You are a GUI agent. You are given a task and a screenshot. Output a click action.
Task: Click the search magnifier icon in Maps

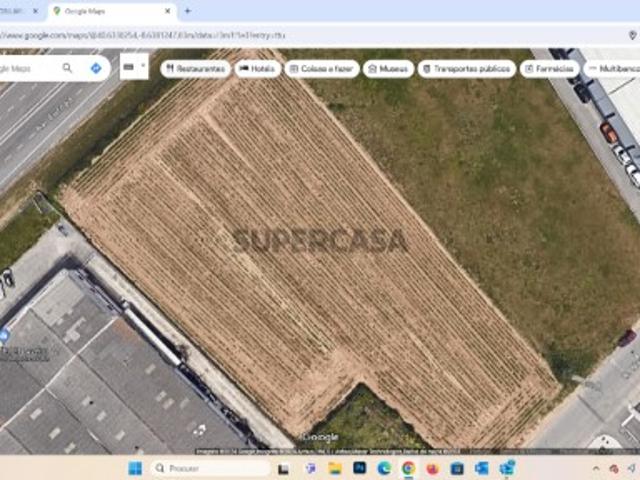click(x=67, y=68)
